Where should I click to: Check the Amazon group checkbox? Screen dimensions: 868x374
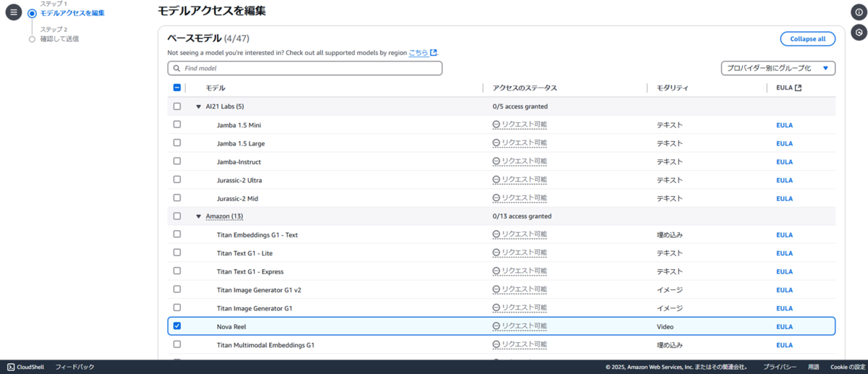tap(177, 216)
